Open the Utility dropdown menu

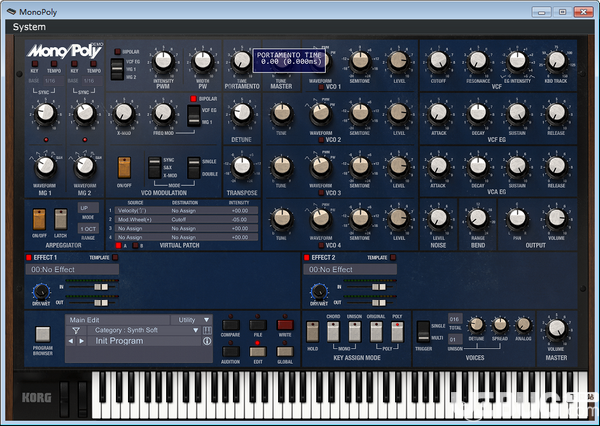click(x=190, y=320)
